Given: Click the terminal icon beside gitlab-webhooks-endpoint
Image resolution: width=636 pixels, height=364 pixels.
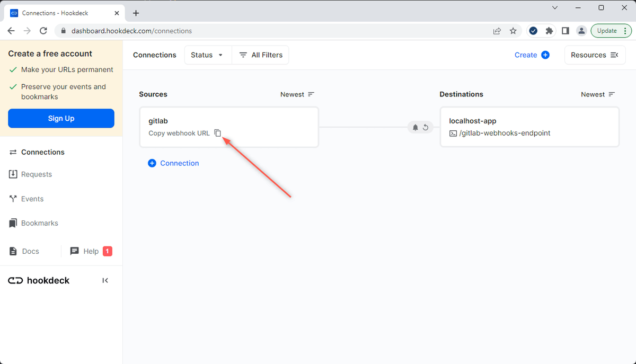Looking at the screenshot, I should click(453, 133).
